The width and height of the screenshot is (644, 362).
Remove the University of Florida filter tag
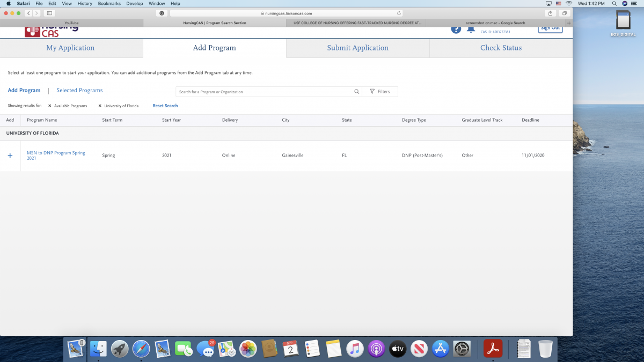[100, 106]
